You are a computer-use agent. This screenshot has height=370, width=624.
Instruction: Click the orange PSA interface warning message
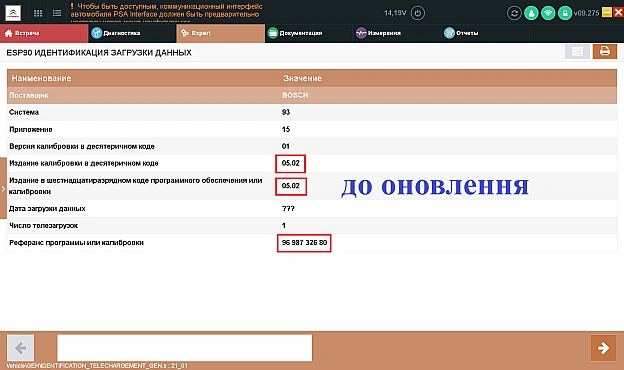(166, 12)
